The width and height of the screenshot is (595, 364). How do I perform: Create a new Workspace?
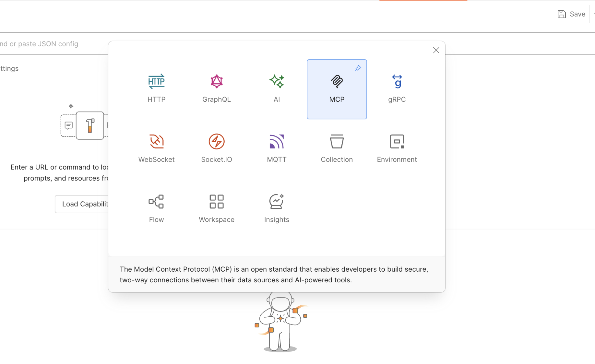(216, 209)
